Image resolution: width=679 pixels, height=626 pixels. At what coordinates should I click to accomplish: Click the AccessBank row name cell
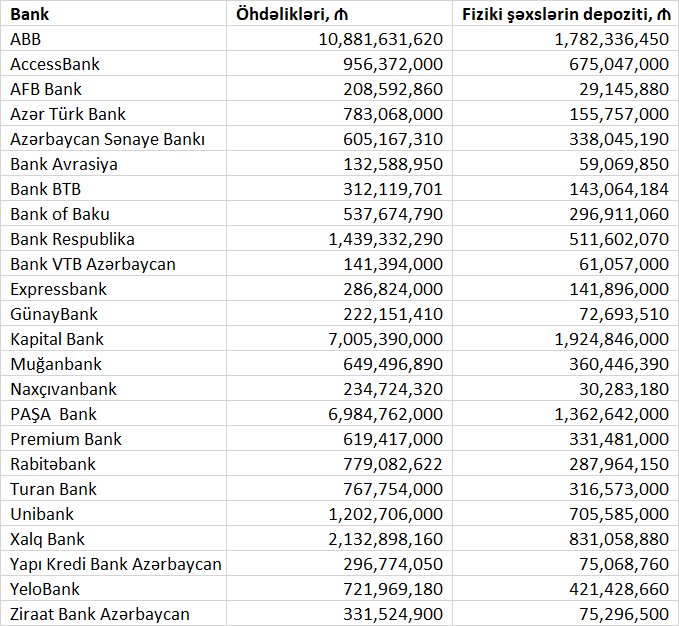coord(113,64)
